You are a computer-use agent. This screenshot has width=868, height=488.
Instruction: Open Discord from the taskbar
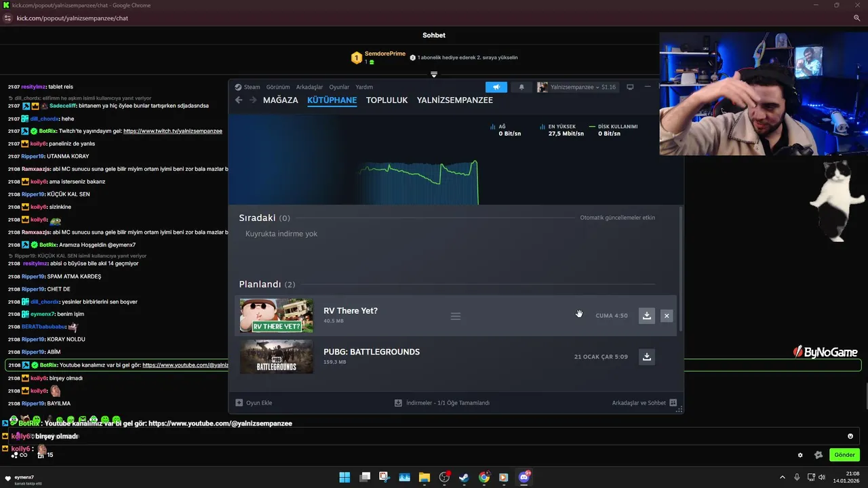524,477
